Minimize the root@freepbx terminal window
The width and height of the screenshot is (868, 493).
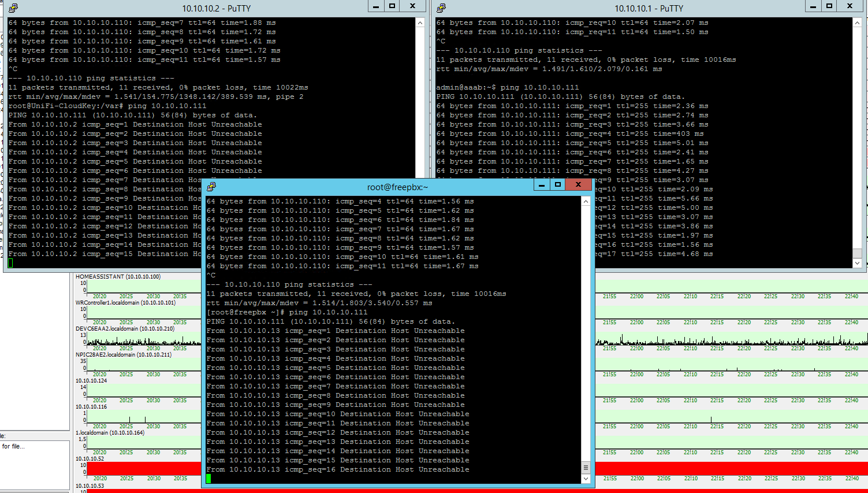542,185
